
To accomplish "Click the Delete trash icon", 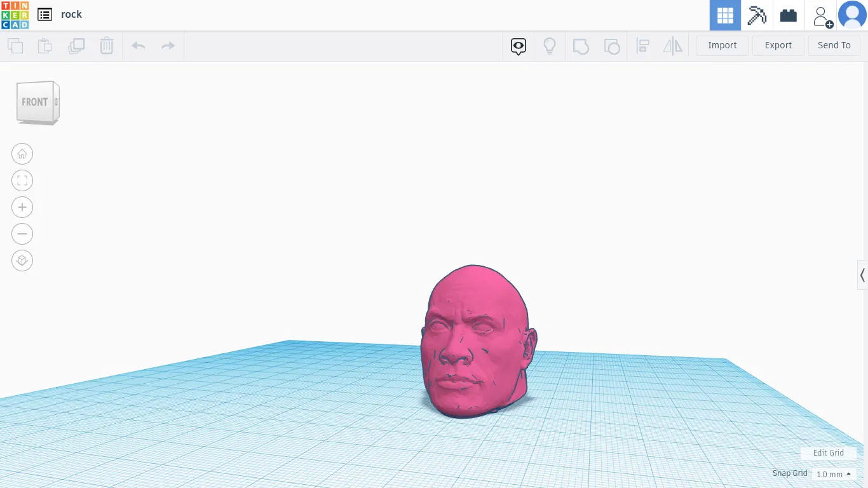I will [107, 46].
